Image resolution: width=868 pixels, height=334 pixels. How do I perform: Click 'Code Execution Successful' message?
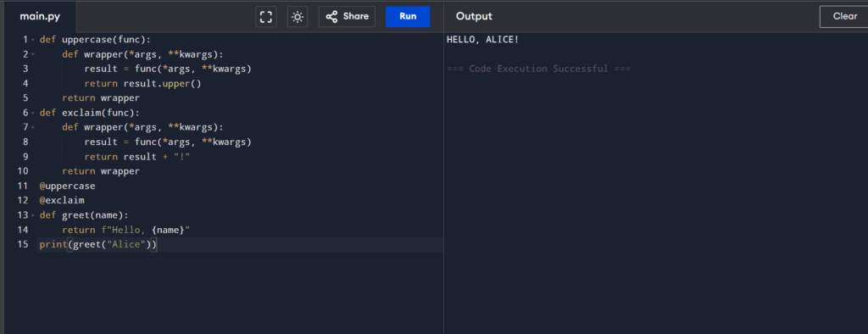pos(538,69)
